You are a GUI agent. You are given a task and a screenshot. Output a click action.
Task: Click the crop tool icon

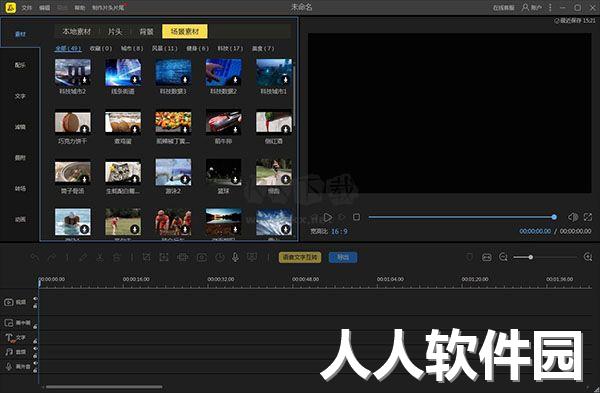(x=146, y=258)
